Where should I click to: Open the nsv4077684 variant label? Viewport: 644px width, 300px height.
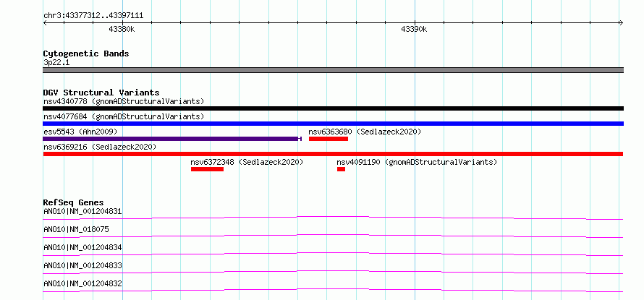pyautogui.click(x=124, y=116)
